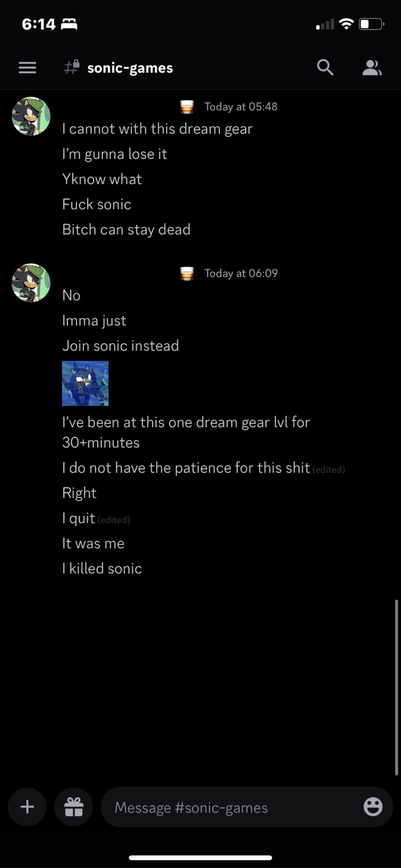Tap the "Today at 05:48" timestamp
The height and width of the screenshot is (868, 401).
tap(241, 107)
